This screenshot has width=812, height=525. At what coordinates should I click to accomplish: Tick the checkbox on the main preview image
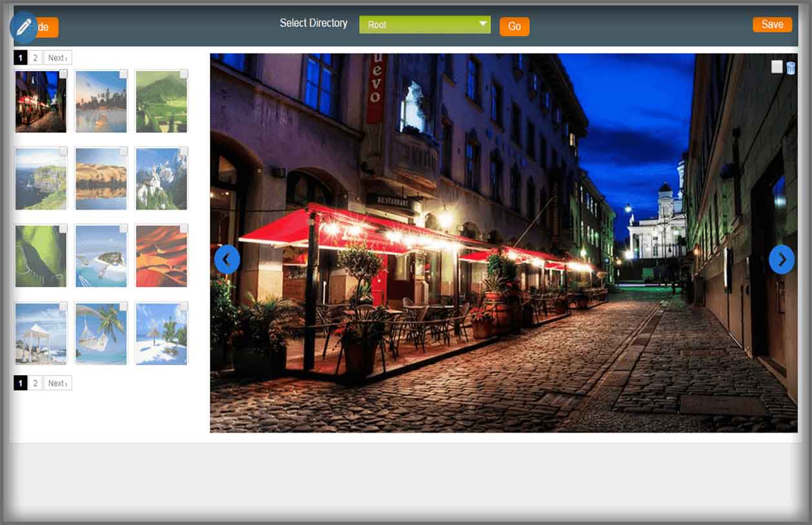pyautogui.click(x=776, y=67)
